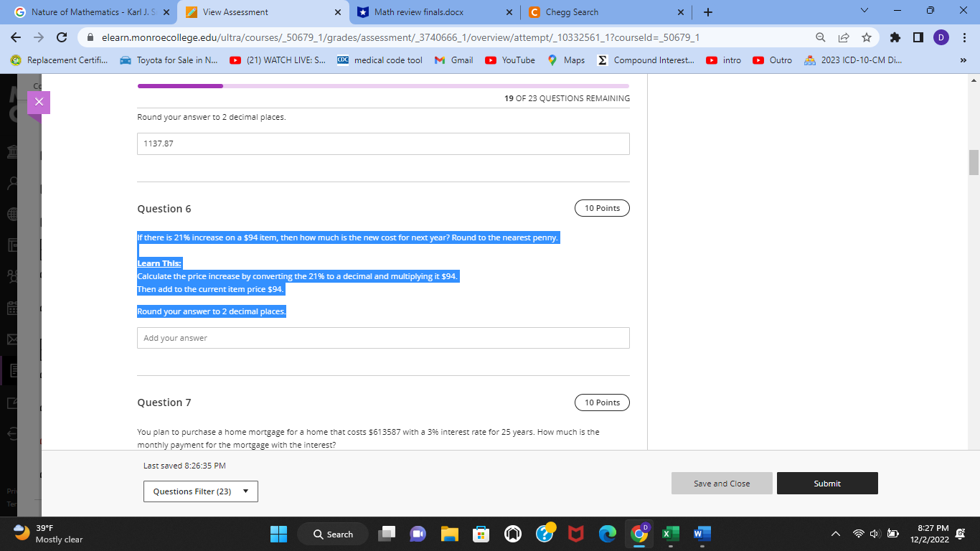Click the answer field for Question 6
This screenshot has height=551, width=980.
point(382,337)
